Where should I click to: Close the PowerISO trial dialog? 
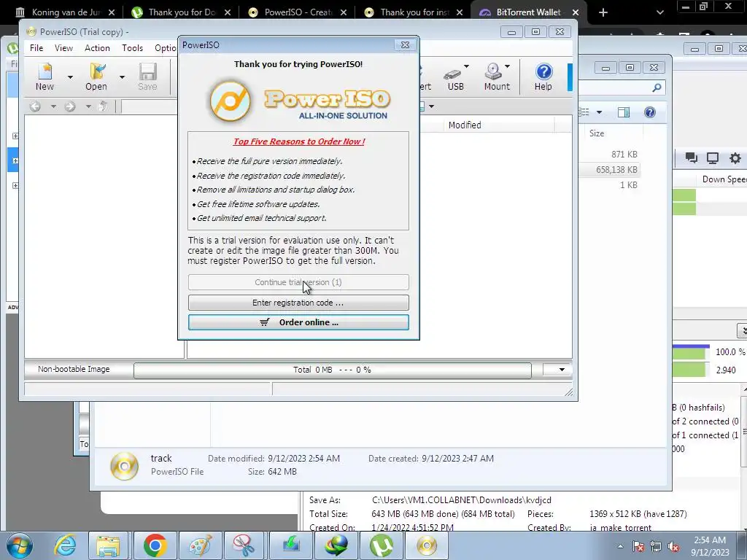[x=405, y=44]
